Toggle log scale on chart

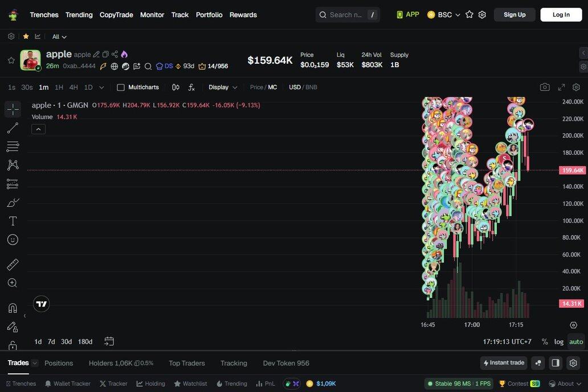pyautogui.click(x=558, y=342)
